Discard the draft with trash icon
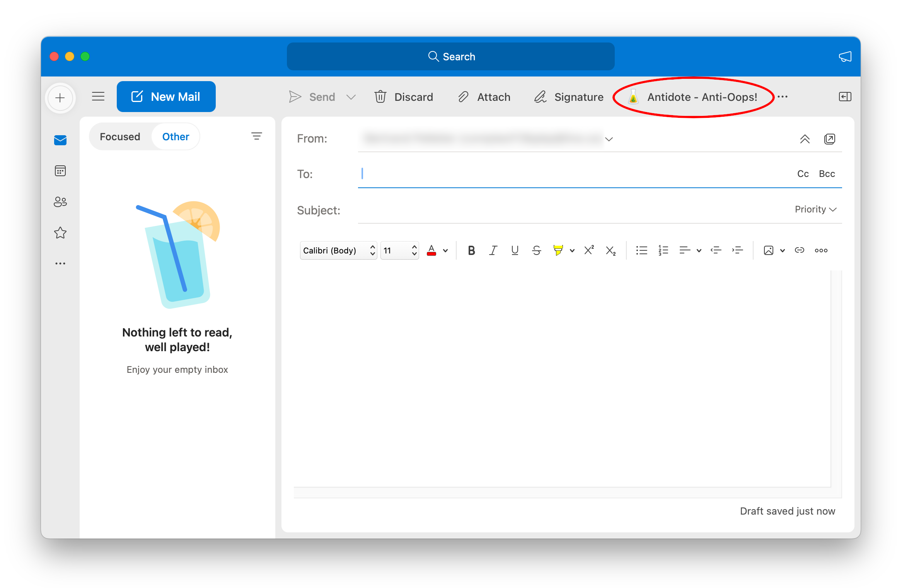Image resolution: width=897 pixels, height=588 pixels. coord(404,97)
